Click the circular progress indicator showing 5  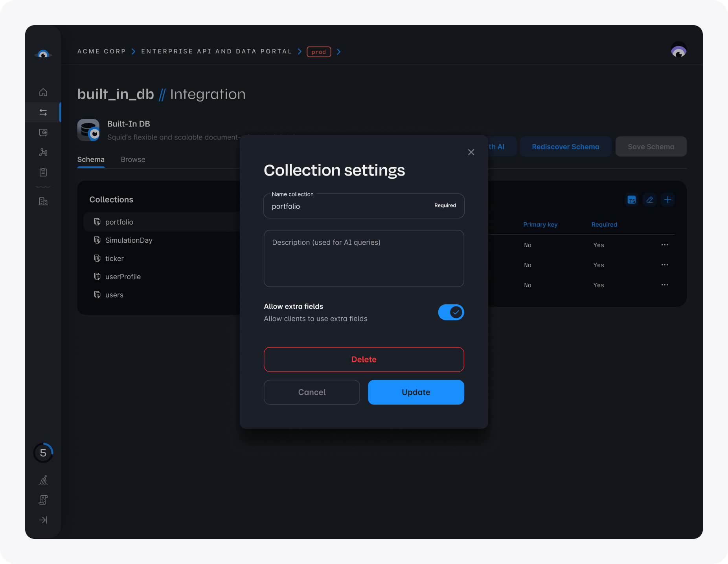tap(43, 453)
